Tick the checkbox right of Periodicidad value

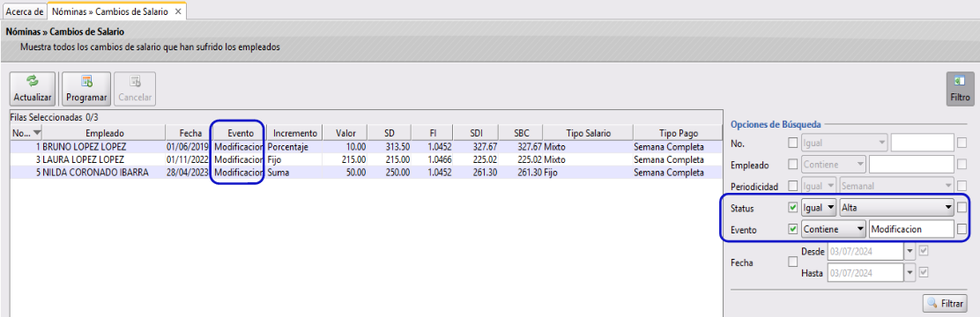pyautogui.click(x=961, y=185)
